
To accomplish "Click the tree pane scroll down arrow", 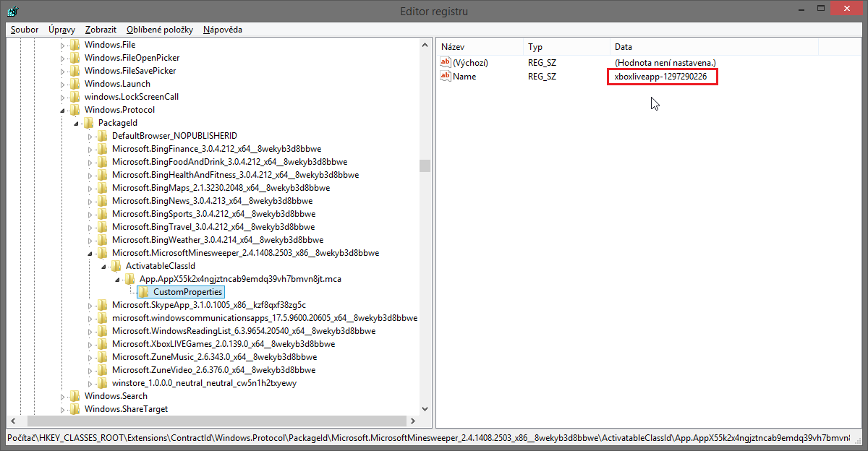I will point(425,409).
